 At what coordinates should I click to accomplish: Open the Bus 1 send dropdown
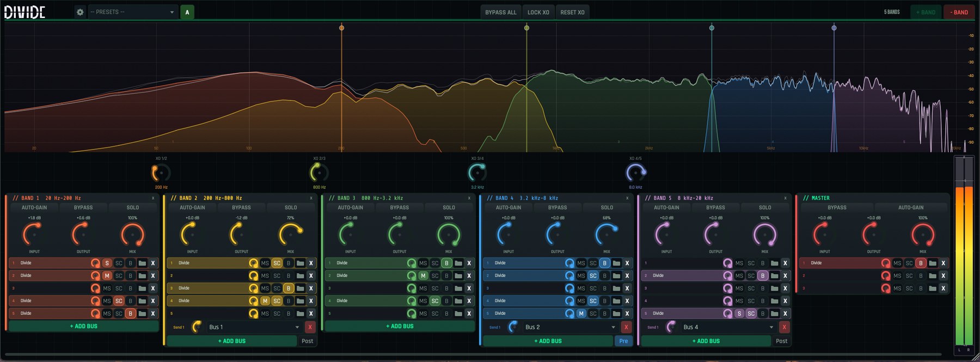tap(254, 327)
